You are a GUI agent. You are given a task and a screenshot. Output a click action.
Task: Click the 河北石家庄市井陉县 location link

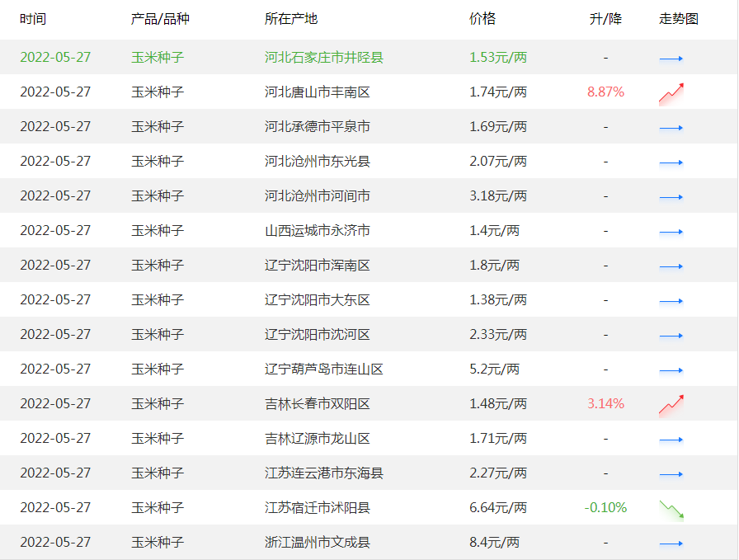(x=323, y=58)
